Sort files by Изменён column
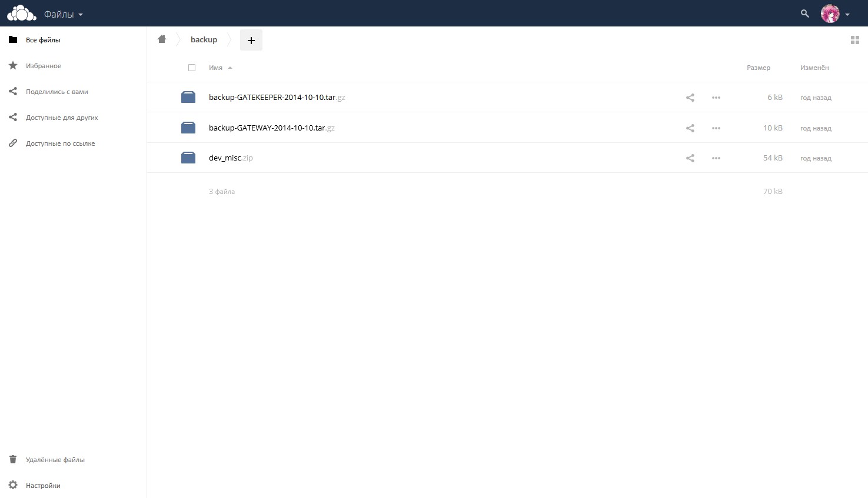The width and height of the screenshot is (868, 498). [814, 68]
